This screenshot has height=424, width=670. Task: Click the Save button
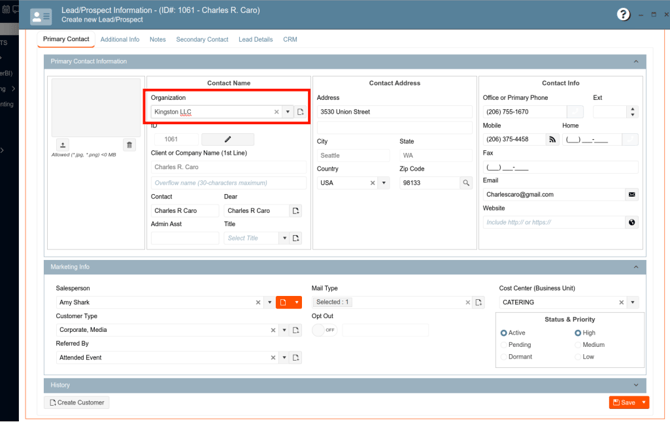click(623, 403)
